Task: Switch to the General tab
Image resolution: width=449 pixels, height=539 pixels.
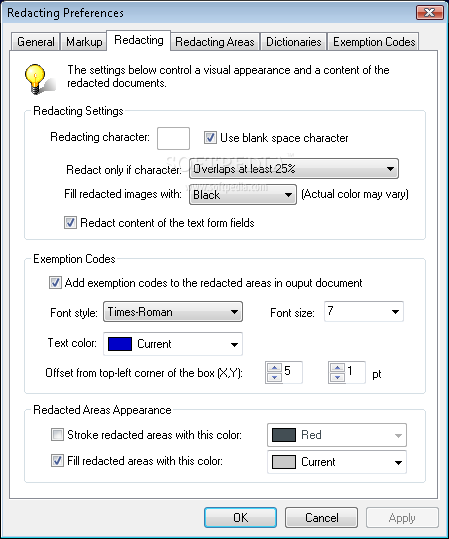Action: pos(36,42)
